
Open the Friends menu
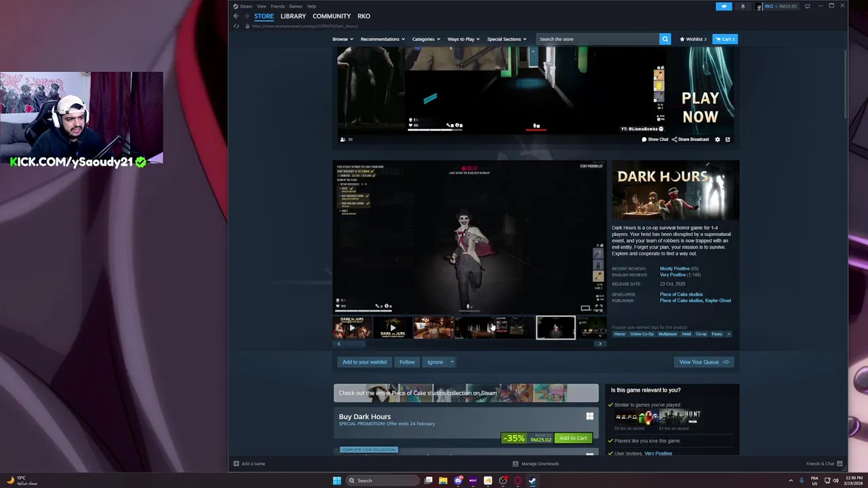coord(277,6)
